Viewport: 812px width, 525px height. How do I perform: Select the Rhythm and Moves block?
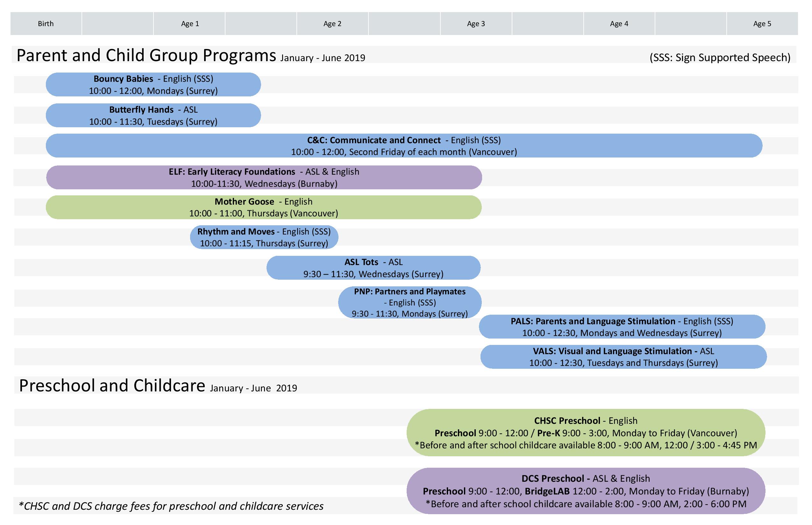click(x=264, y=237)
